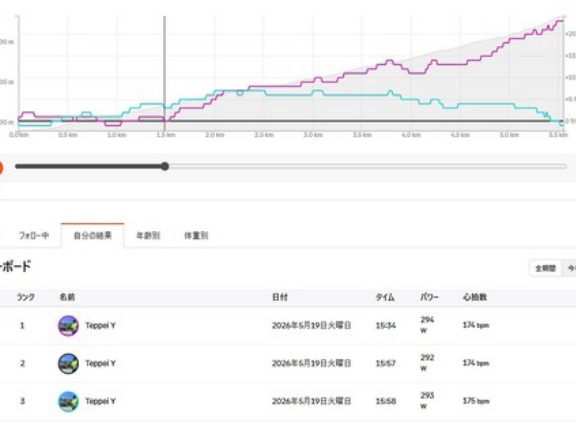This screenshot has width=576, height=430.
Task: Click the vertical cursor line on the chart
Action: point(164,73)
